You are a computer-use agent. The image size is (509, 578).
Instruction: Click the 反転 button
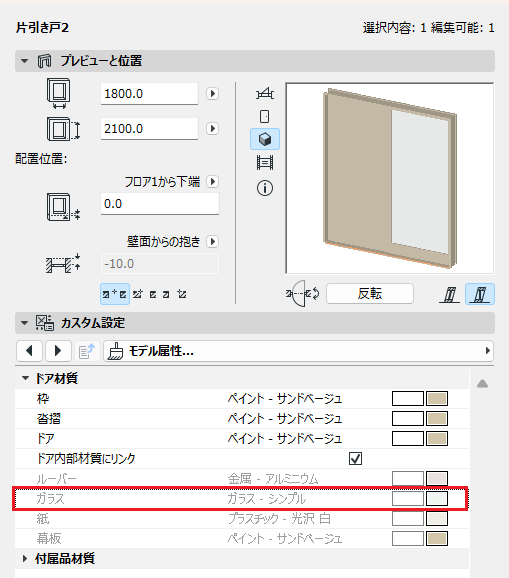click(370, 293)
